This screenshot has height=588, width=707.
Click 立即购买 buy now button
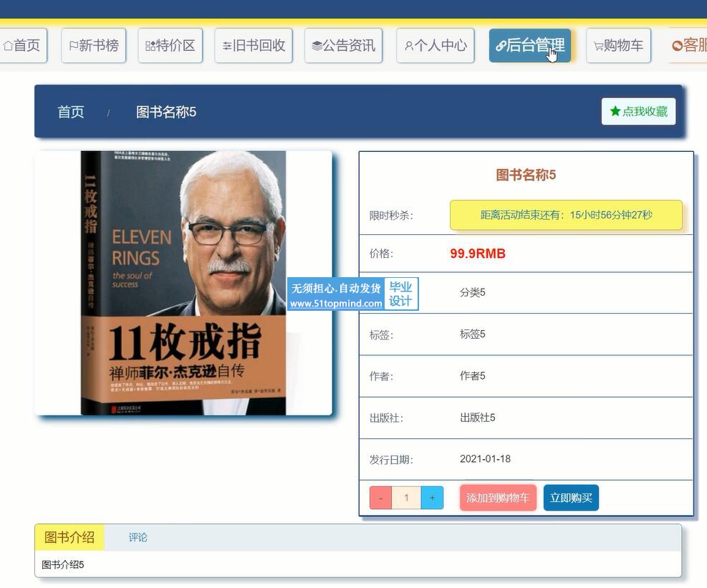pyautogui.click(x=571, y=498)
